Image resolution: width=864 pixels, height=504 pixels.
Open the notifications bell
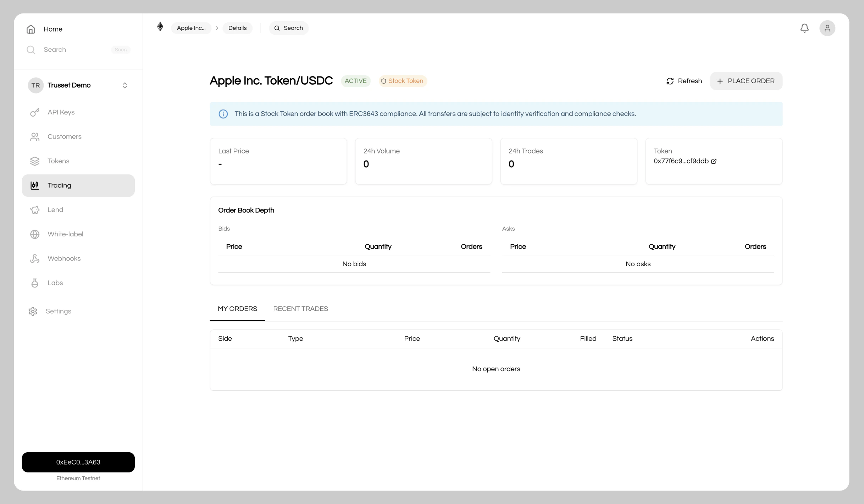pyautogui.click(x=804, y=28)
